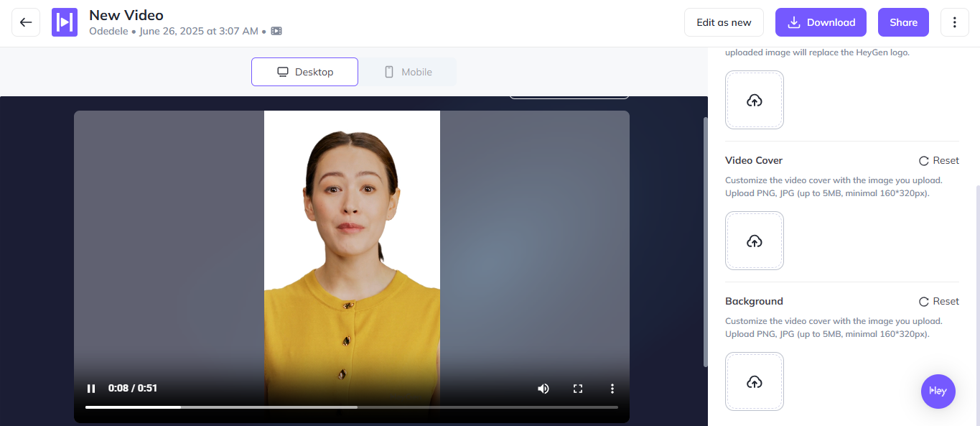Click Edit as new
Viewport: 980px width, 426px height.
724,22
